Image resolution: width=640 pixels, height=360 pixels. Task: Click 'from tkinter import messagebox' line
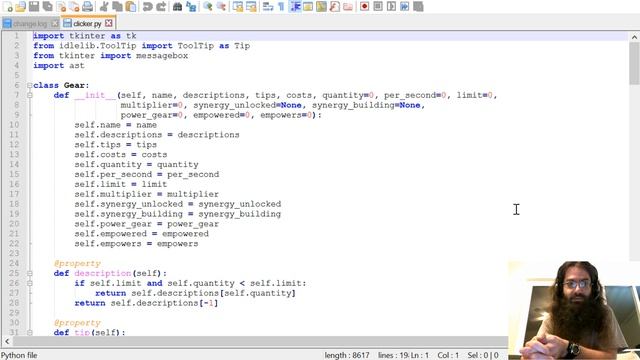pos(111,56)
